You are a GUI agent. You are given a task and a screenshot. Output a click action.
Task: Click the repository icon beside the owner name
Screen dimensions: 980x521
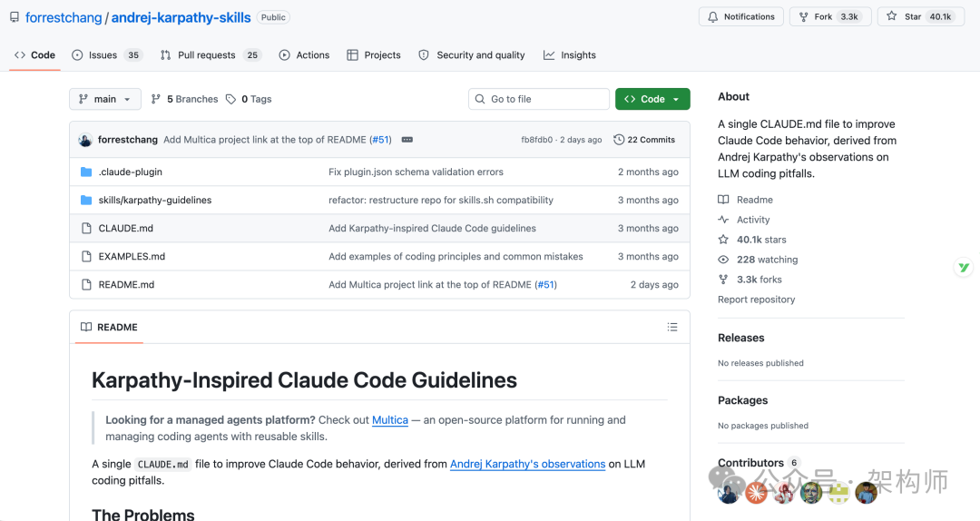(15, 17)
